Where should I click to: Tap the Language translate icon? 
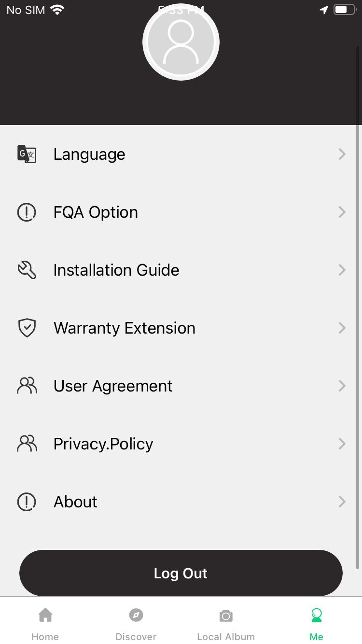coord(27,154)
